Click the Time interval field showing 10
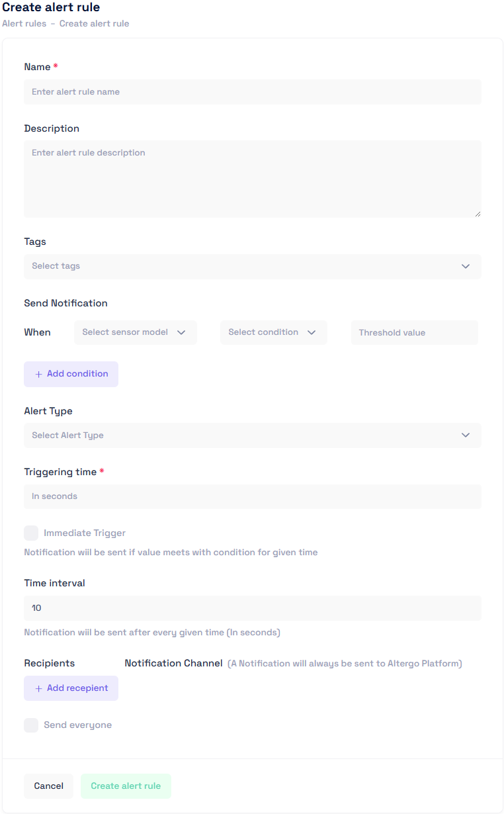The width and height of the screenshot is (504, 814). point(251,608)
